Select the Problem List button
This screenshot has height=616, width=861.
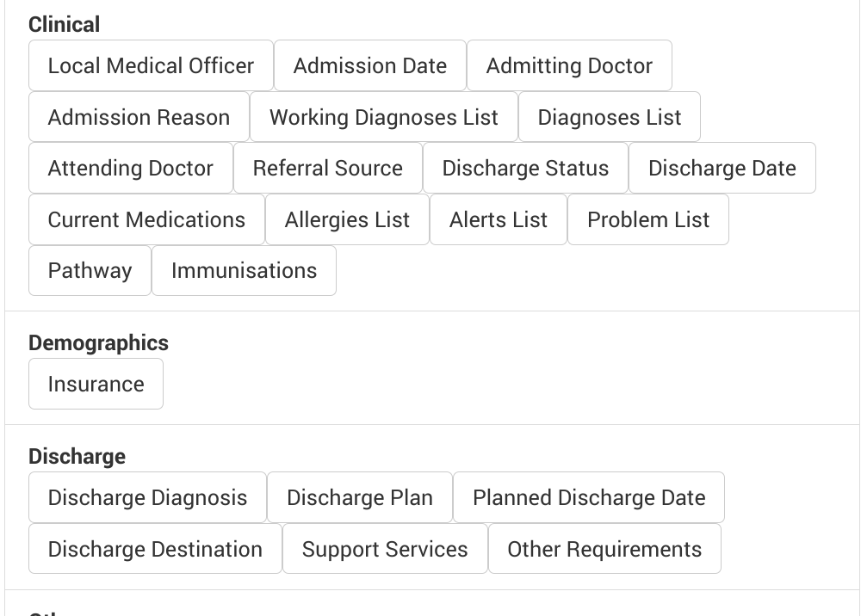point(647,219)
